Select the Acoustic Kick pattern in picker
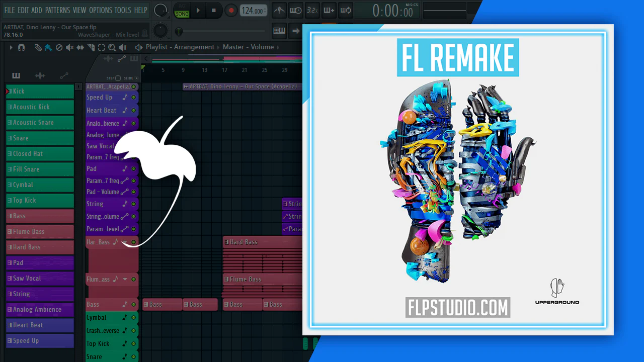The image size is (644, 362). [x=40, y=107]
